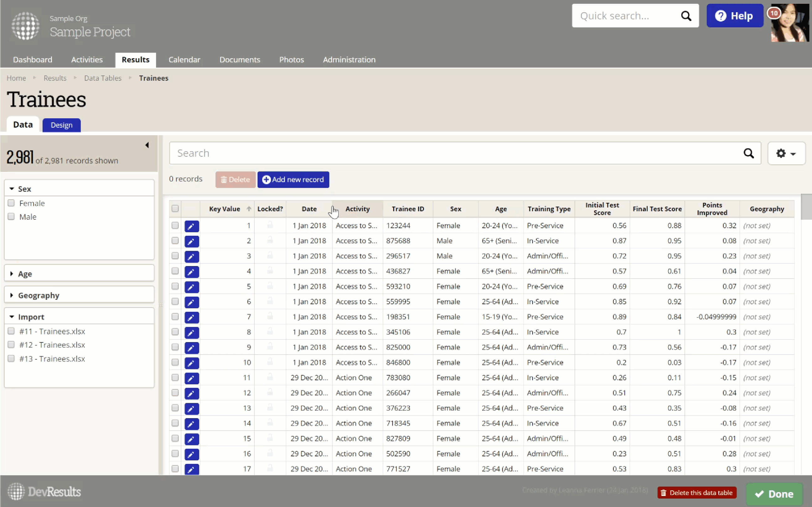This screenshot has width=812, height=507.
Task: Expand the Age filter section
Action: 25,274
